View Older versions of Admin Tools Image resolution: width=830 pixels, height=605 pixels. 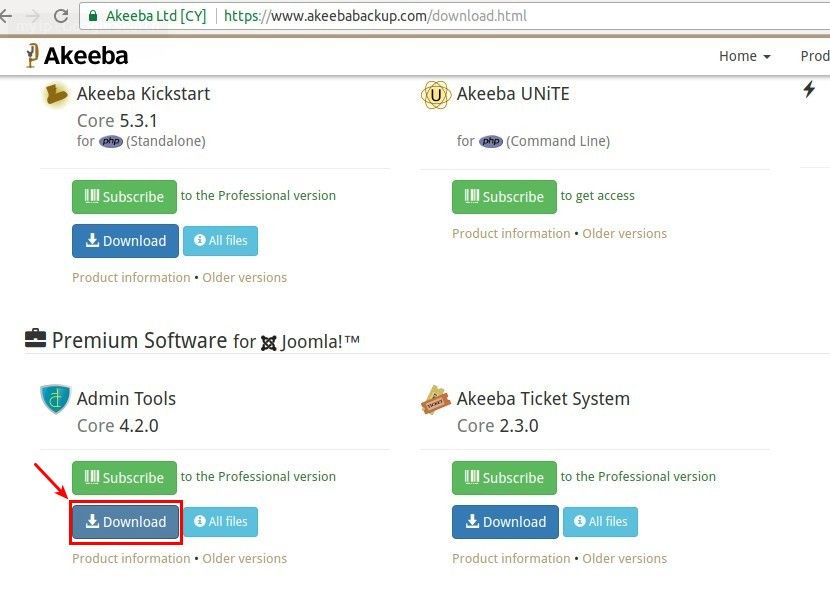point(245,558)
